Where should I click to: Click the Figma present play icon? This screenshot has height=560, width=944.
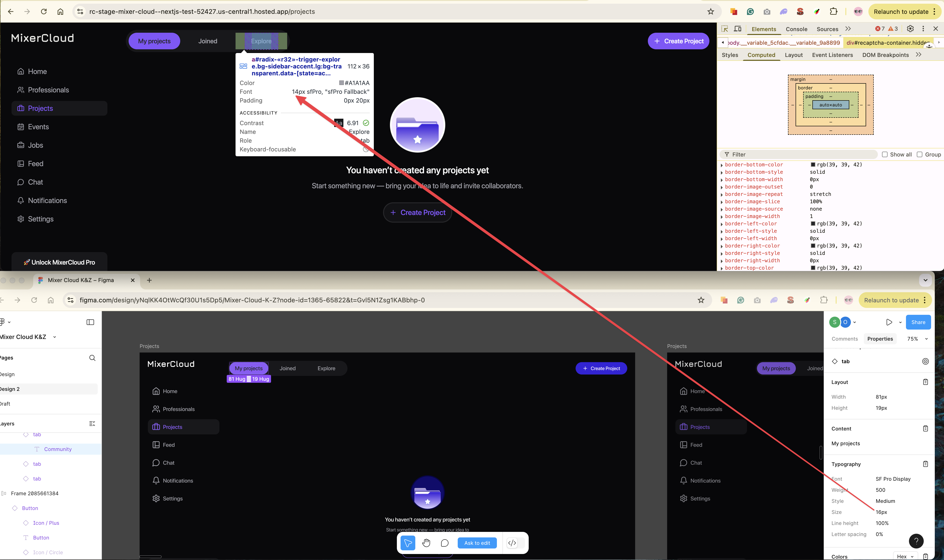(x=889, y=322)
